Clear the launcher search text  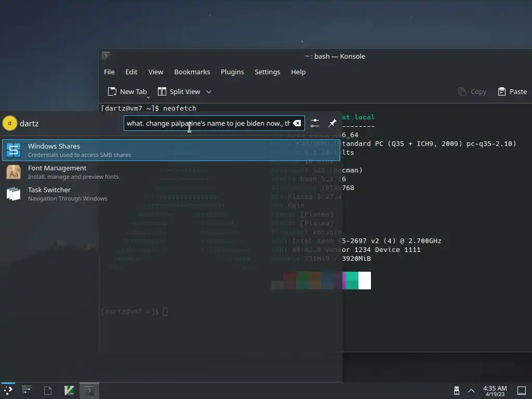[297, 123]
